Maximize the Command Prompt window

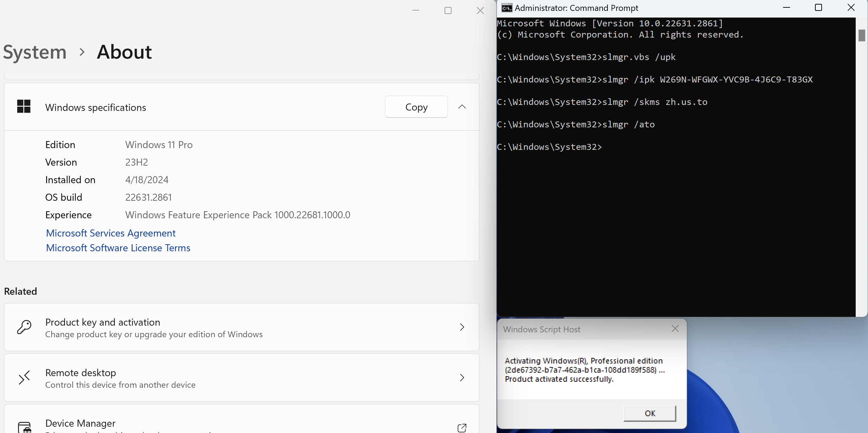point(818,8)
